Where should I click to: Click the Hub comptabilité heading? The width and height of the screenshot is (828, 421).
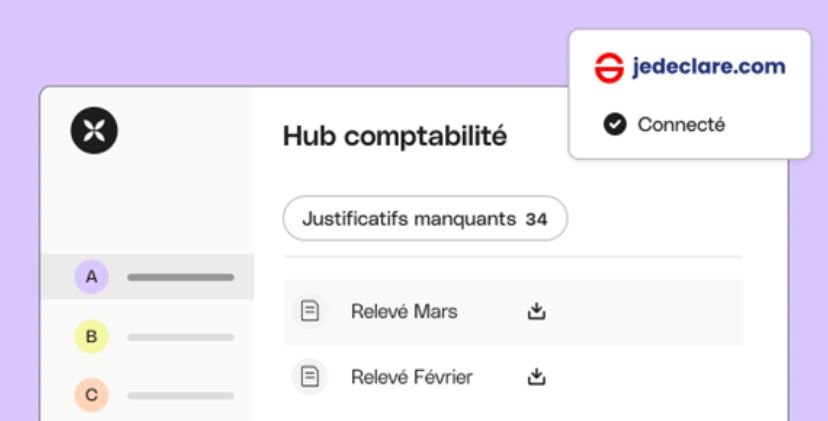(395, 136)
